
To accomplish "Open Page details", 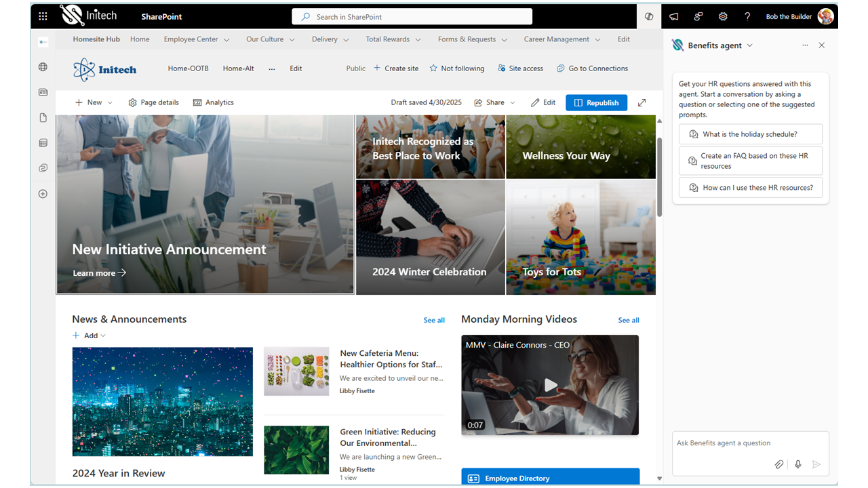I will 153,102.
